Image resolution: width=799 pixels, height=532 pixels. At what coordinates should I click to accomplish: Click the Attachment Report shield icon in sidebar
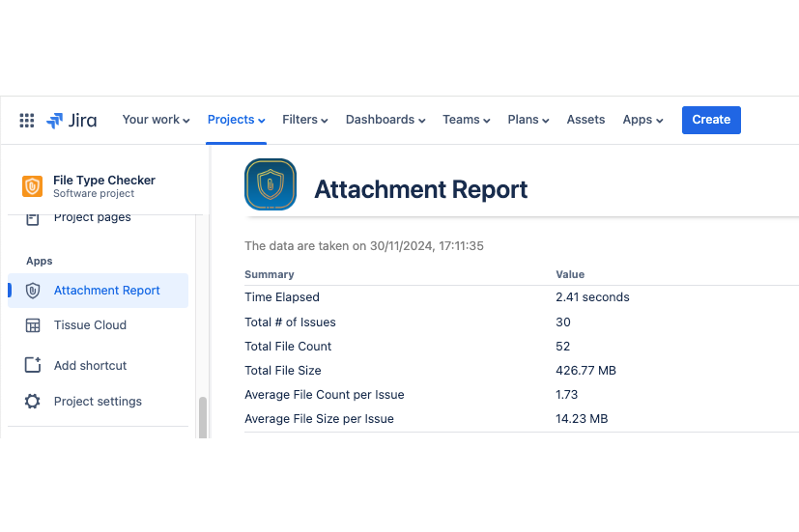(33, 291)
